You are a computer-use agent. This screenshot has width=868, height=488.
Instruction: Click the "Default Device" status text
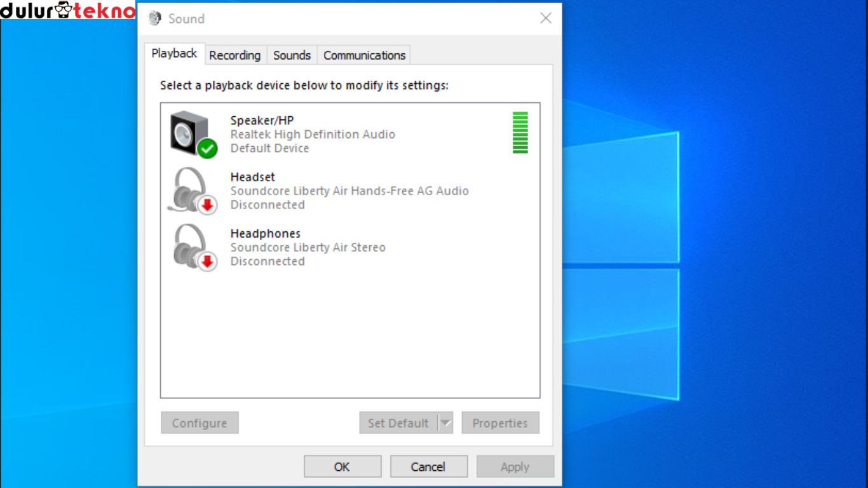(269, 148)
